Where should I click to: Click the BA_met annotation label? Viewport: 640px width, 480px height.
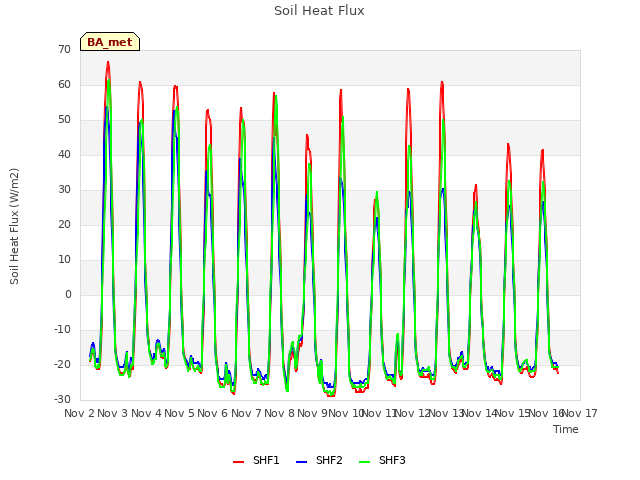click(110, 42)
